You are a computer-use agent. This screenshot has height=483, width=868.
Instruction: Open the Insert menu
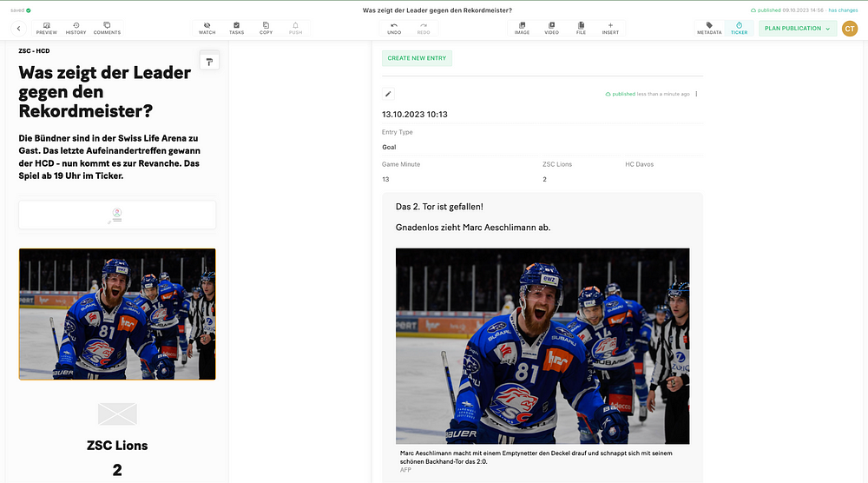tap(610, 29)
